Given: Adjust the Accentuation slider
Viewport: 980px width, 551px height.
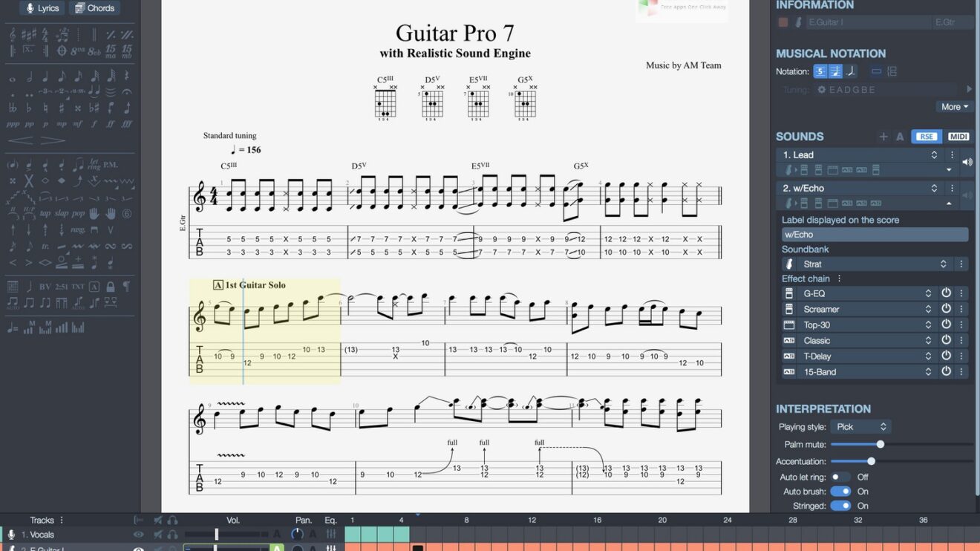Looking at the screenshot, I should tap(871, 461).
